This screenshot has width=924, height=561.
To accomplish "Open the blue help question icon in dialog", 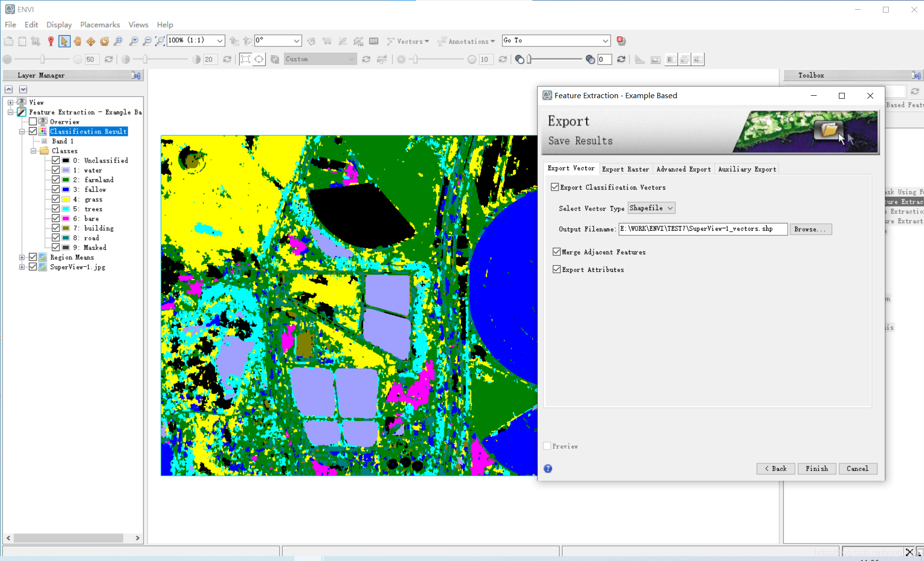I will [548, 468].
